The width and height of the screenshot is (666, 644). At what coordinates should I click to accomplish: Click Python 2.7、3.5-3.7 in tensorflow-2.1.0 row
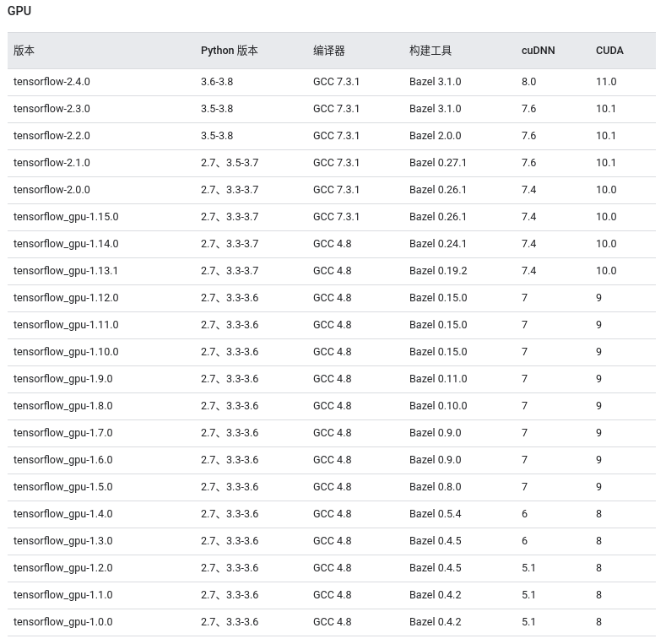[230, 163]
